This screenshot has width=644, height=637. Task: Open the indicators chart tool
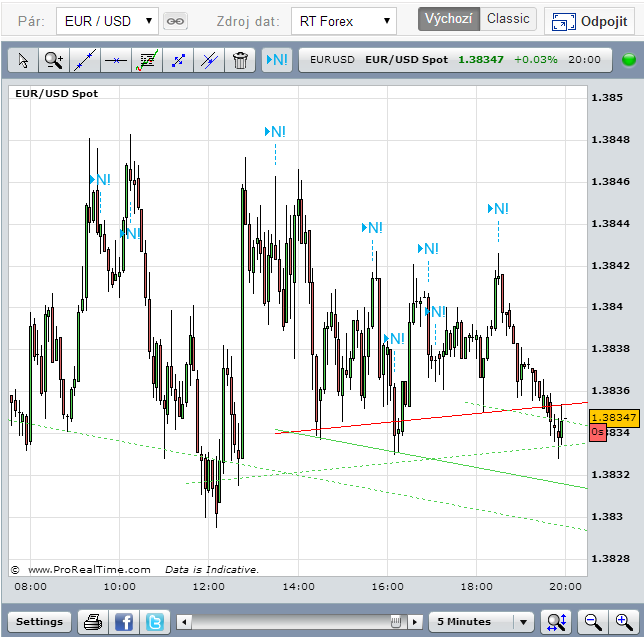[x=147, y=60]
